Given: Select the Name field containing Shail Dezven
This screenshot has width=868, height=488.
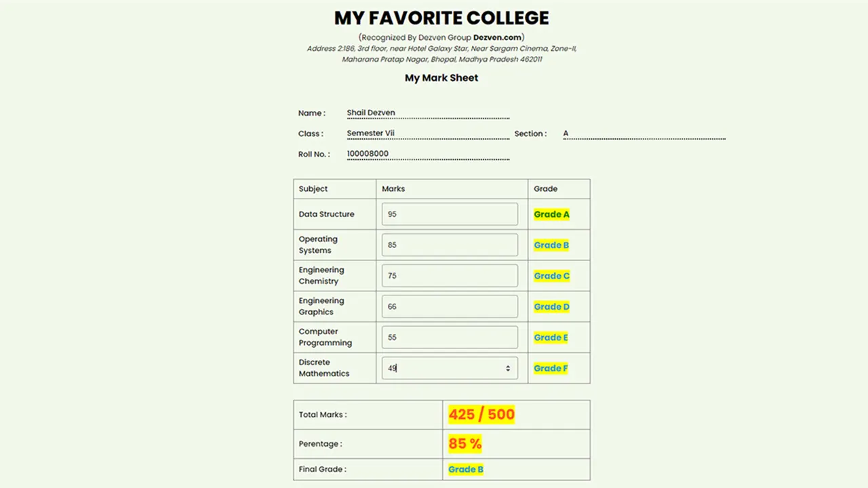Looking at the screenshot, I should tap(427, 113).
